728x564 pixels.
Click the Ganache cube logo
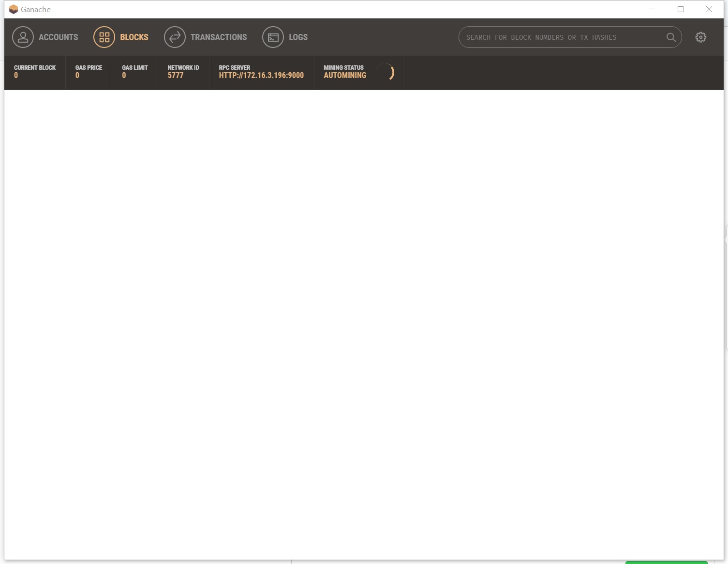(x=13, y=9)
